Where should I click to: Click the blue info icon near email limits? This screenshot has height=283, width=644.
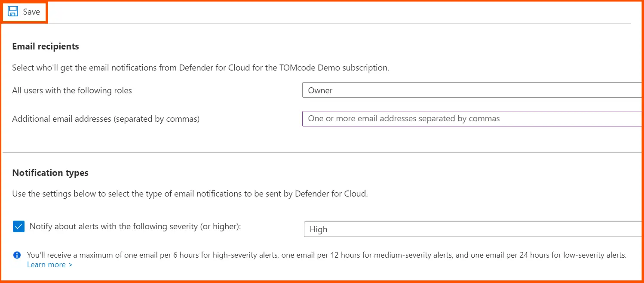17,255
